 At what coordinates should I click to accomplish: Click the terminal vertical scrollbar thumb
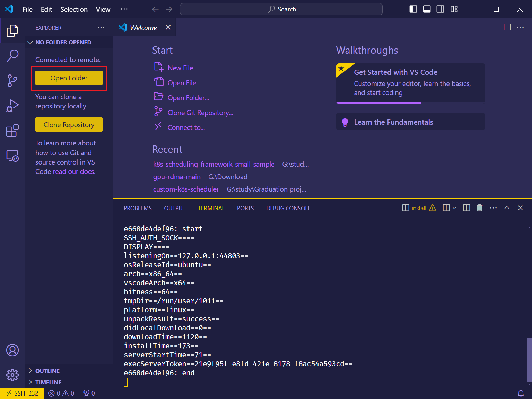click(x=529, y=360)
